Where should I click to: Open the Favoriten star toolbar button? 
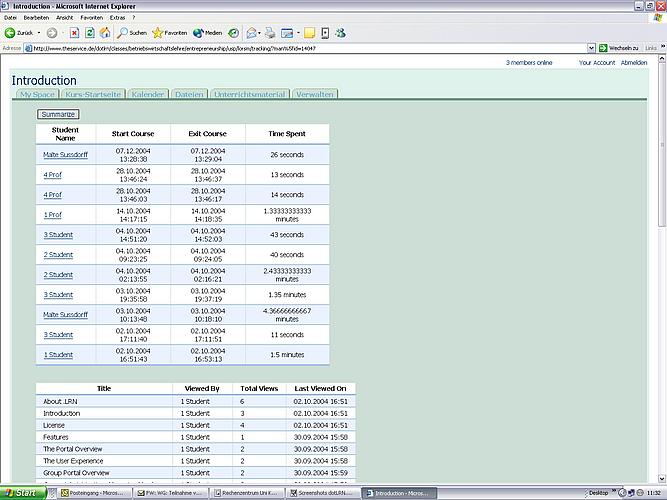(170, 33)
